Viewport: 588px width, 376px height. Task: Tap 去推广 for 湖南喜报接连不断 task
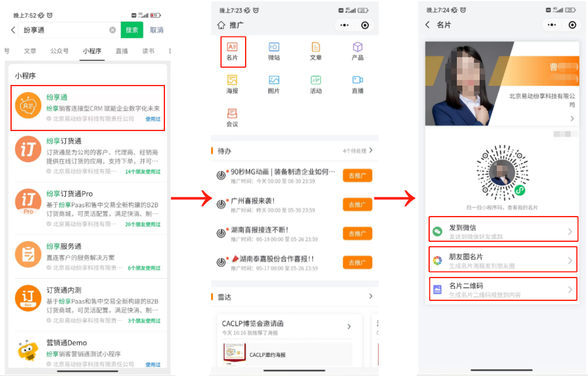[357, 234]
